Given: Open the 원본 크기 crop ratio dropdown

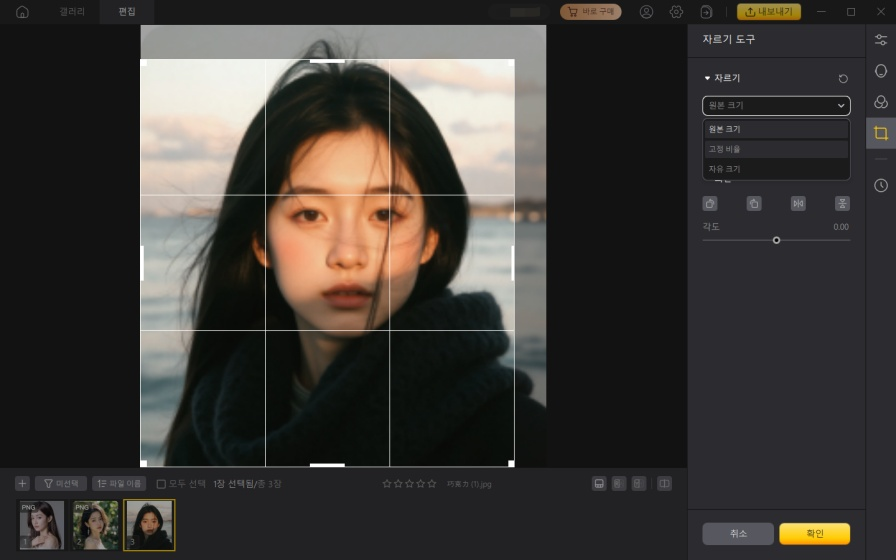Looking at the screenshot, I should [776, 105].
